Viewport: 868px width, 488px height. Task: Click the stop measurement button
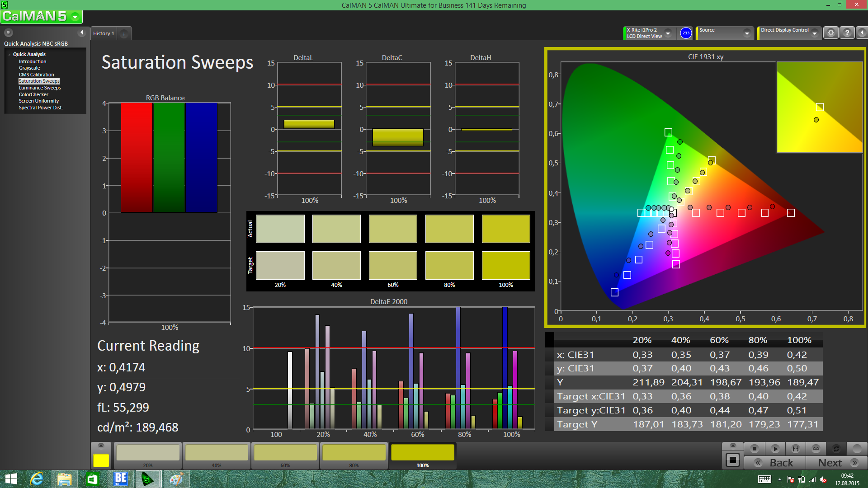[x=754, y=449]
